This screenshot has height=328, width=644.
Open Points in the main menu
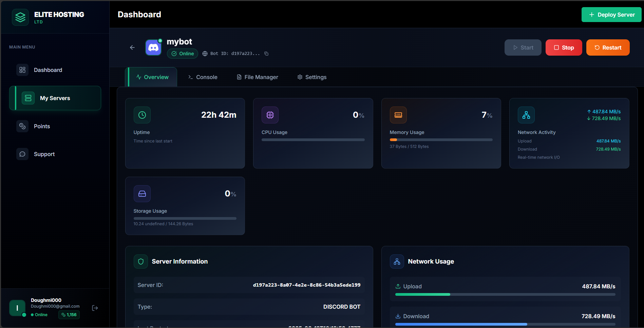pos(55,126)
